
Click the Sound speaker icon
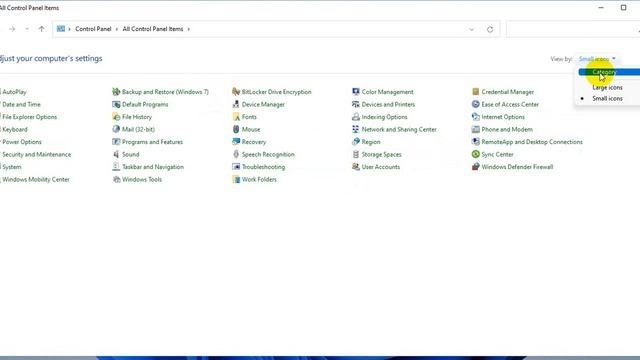tap(116, 154)
